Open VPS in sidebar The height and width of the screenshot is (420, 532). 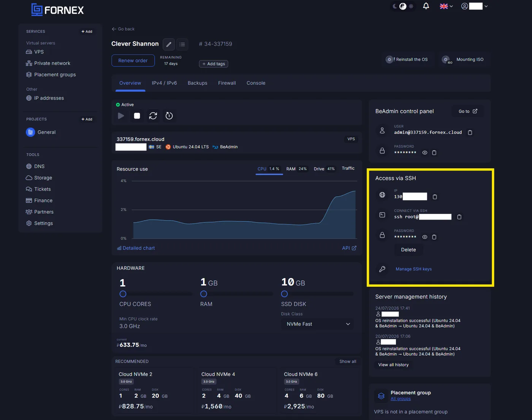35,52
